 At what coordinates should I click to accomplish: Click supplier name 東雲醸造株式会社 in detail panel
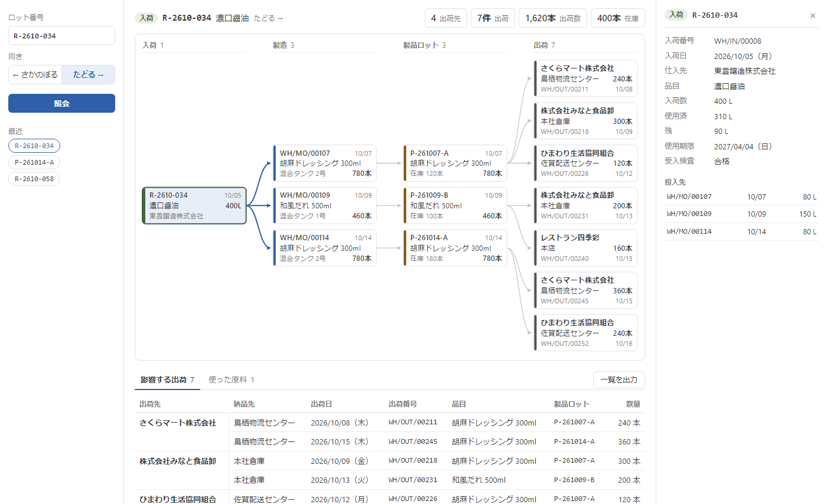745,71
